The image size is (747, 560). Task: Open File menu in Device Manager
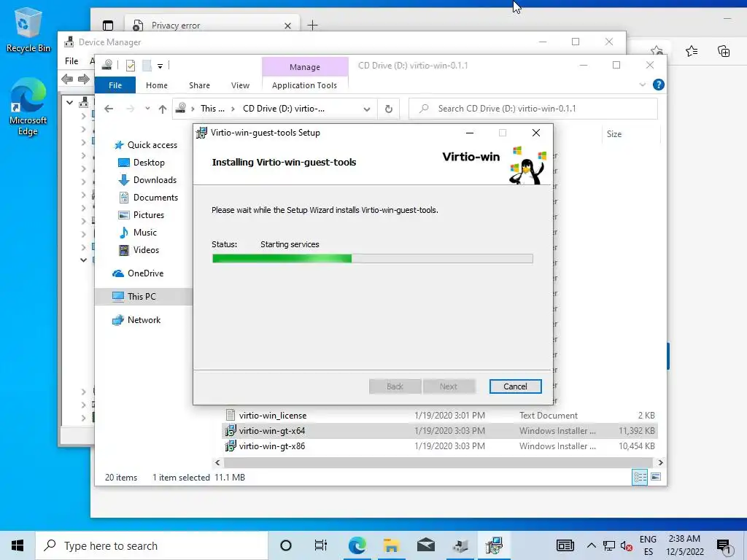71,61
